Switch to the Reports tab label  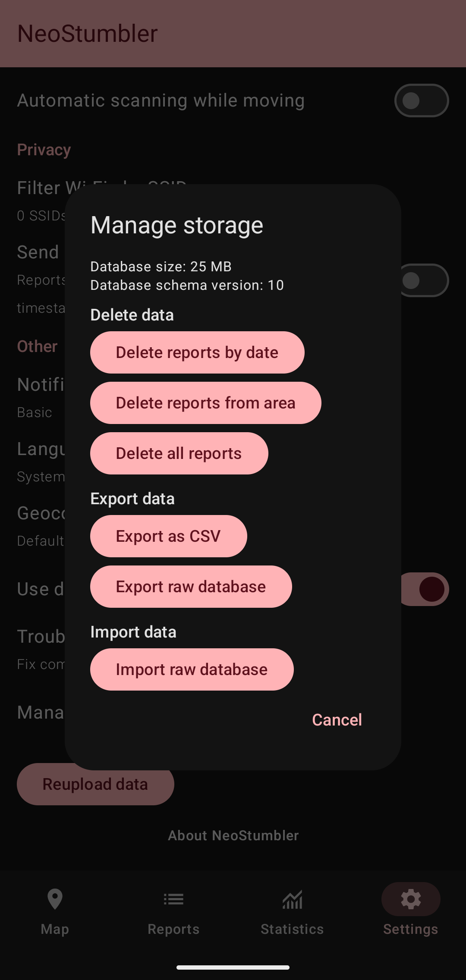[173, 929]
